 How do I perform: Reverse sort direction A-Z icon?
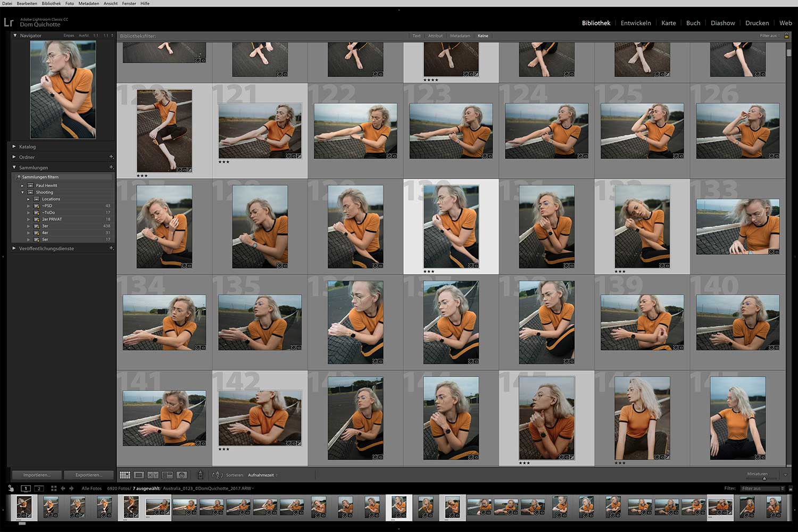[217, 475]
